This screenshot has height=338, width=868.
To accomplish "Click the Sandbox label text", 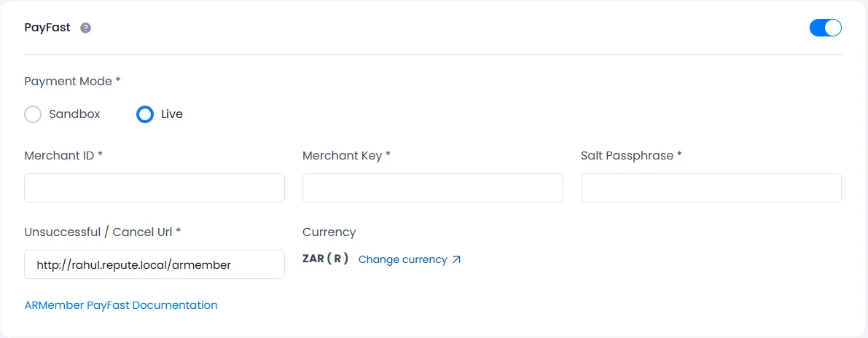I will (x=74, y=114).
